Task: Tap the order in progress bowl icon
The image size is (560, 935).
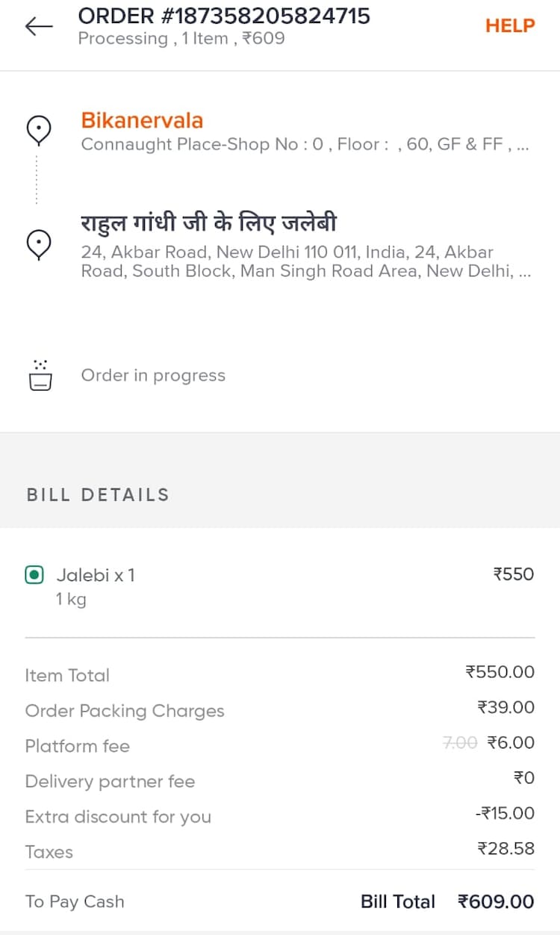Action: (40, 375)
